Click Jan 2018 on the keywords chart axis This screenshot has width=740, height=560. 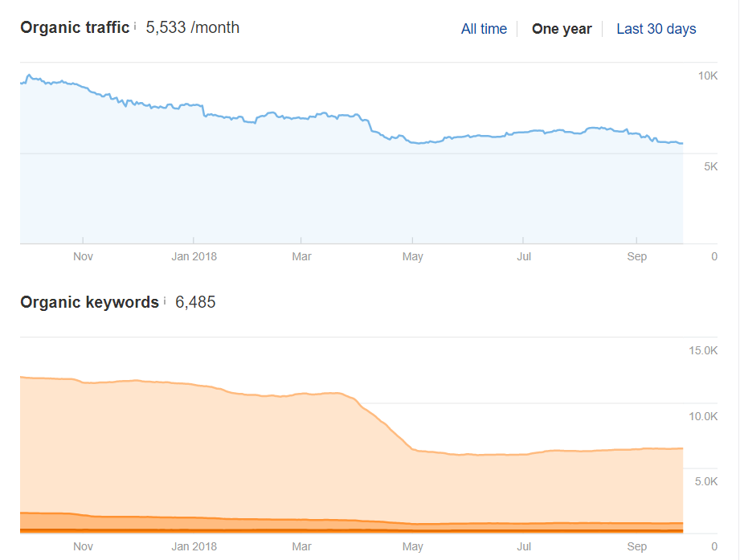194,546
